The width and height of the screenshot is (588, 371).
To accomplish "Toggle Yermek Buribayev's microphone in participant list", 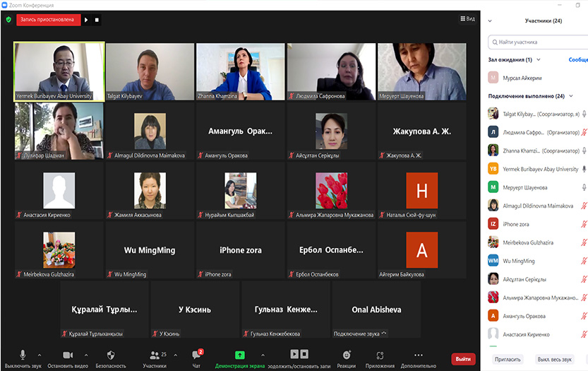I will point(583,169).
